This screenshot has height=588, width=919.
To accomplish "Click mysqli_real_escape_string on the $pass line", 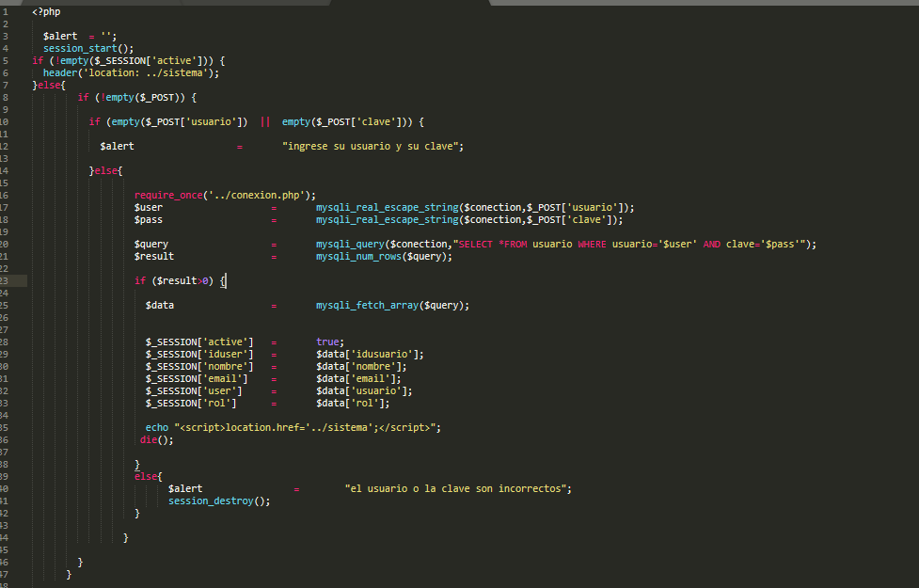I will click(388, 220).
